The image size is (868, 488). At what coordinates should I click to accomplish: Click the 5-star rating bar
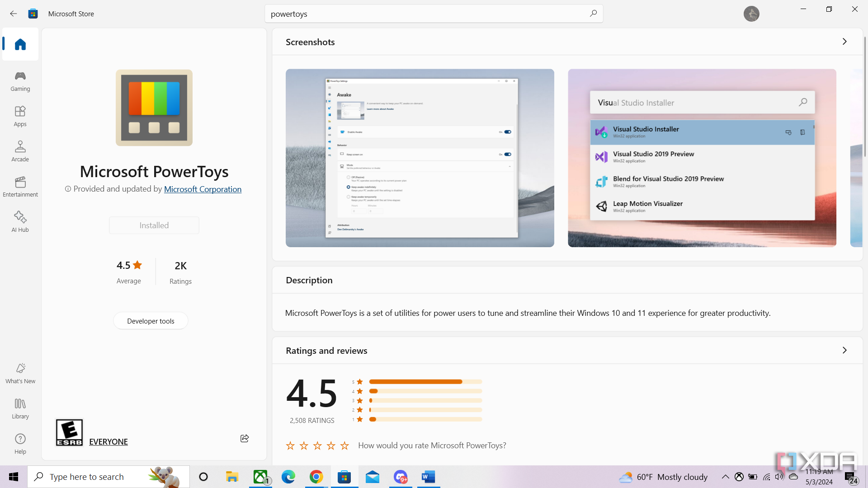(x=425, y=382)
